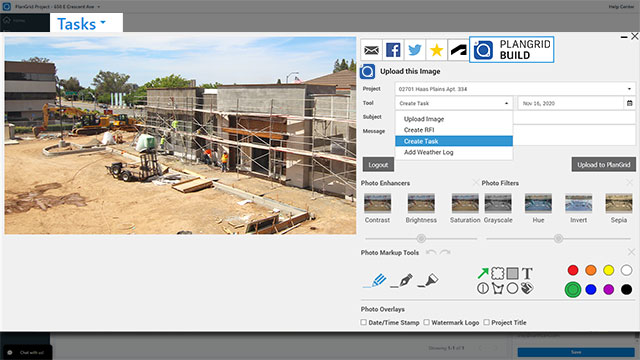This screenshot has height=360, width=640.
Task: Pick the white color swatch
Action: (626, 270)
